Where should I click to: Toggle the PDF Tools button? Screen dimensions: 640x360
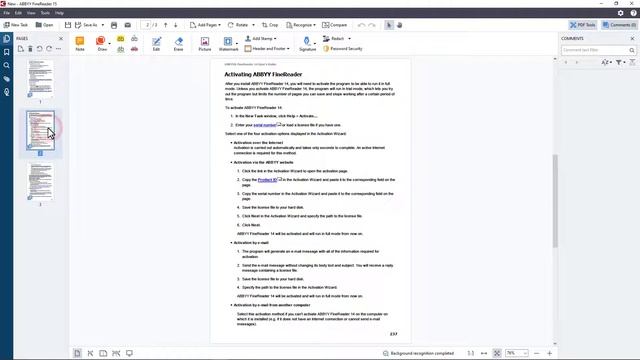[x=582, y=25]
